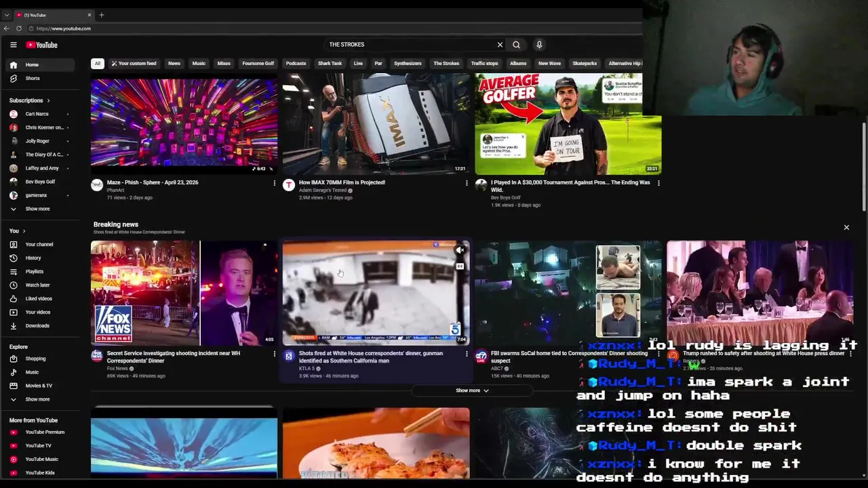Open Bev Boys Golf subscription in sidebar
The image size is (868, 488).
click(x=41, y=182)
